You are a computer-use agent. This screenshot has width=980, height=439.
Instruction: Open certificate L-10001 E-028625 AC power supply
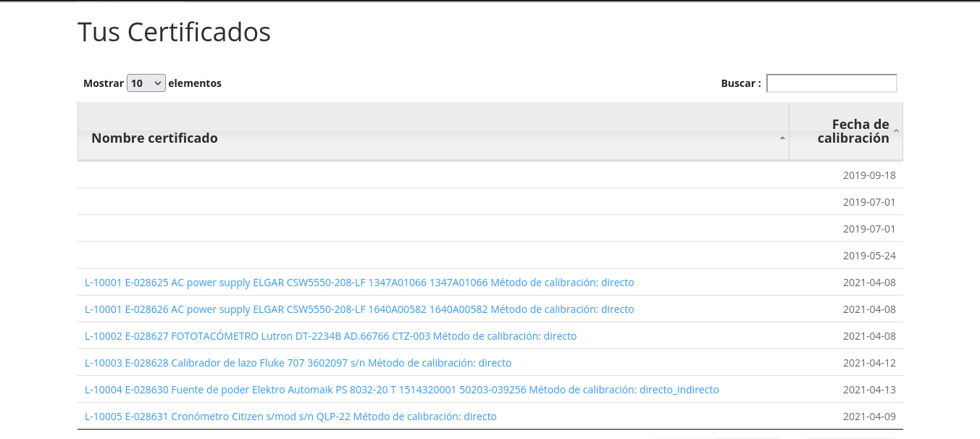tap(359, 283)
